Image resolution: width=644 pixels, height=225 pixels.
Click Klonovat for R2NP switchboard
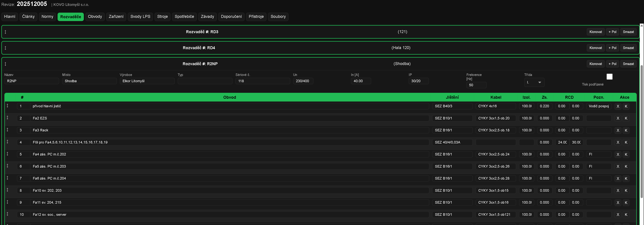[596, 64]
